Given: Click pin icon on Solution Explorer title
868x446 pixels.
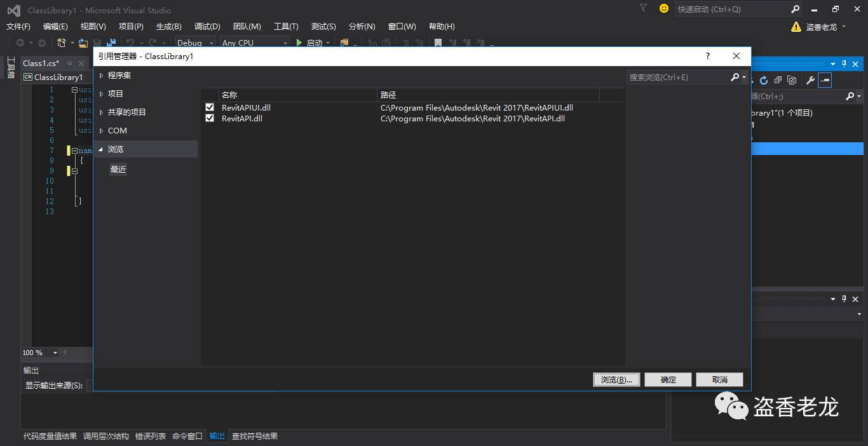Looking at the screenshot, I should click(x=844, y=64).
